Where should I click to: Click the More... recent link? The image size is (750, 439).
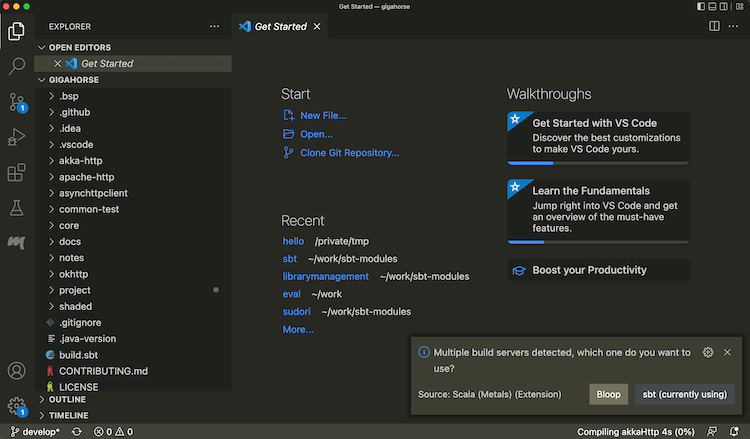[298, 329]
